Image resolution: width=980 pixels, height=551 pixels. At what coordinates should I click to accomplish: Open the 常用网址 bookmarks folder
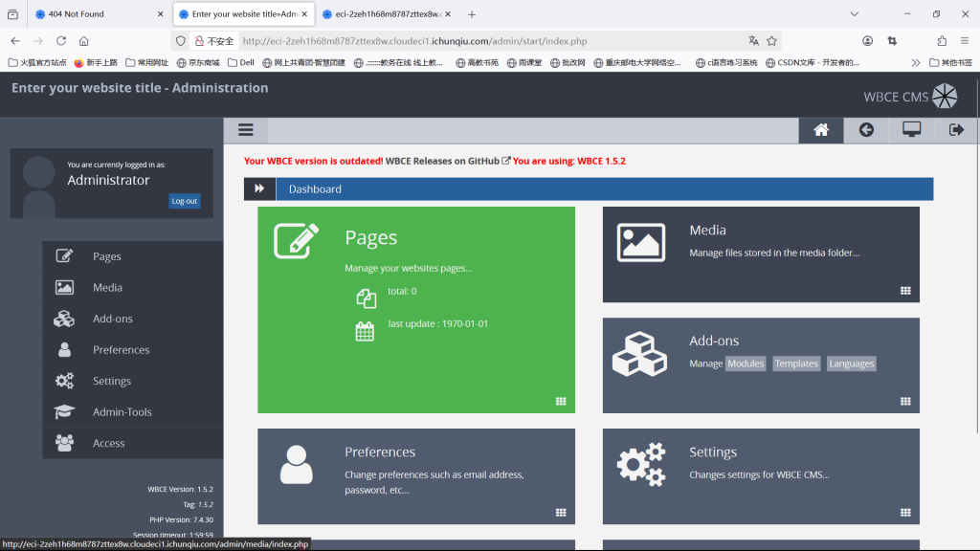[x=146, y=62]
